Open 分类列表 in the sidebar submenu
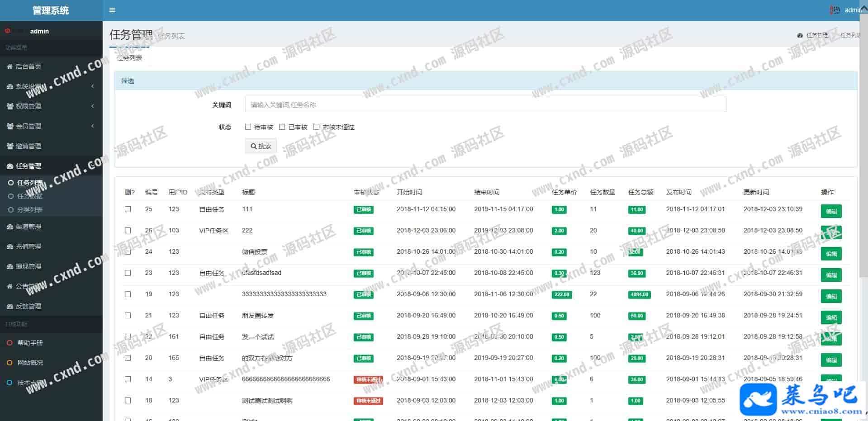The image size is (868, 421). [x=30, y=210]
